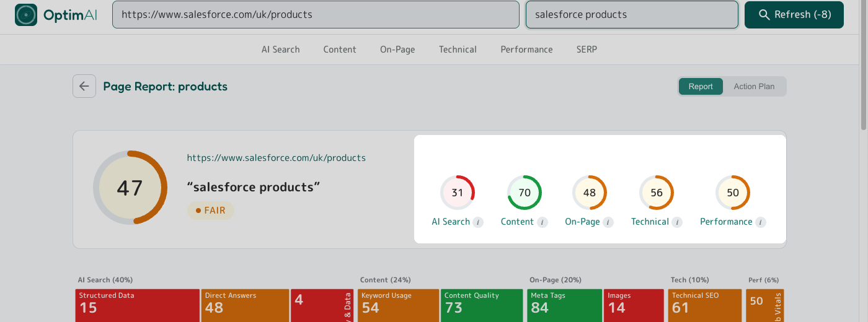Image resolution: width=868 pixels, height=322 pixels.
Task: Open the Technical tab
Action: 458,50
